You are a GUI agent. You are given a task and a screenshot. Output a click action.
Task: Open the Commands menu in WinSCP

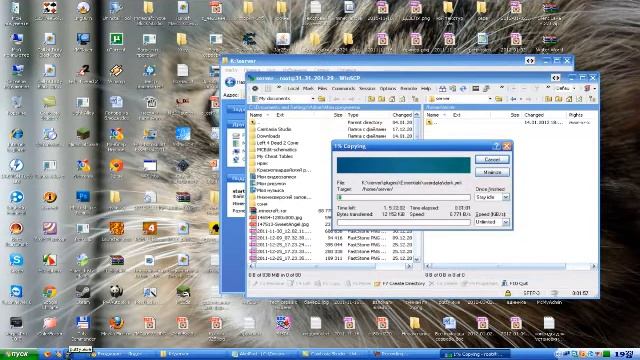[343, 89]
